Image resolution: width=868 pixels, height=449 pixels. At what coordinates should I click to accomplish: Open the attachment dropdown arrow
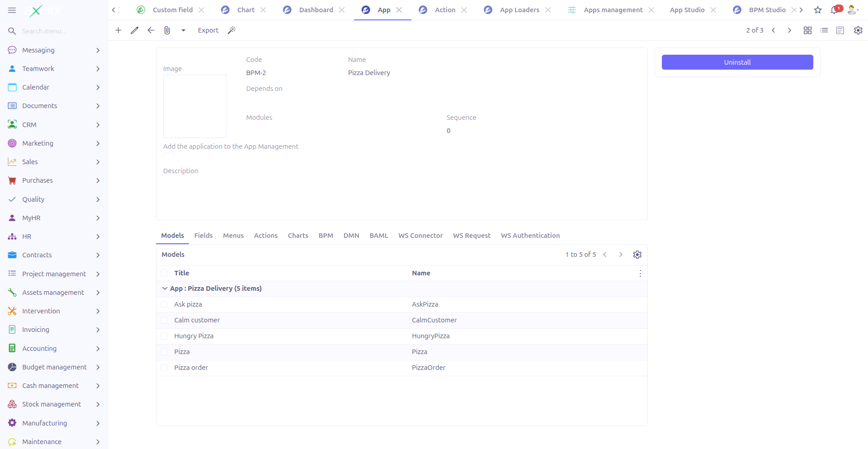coord(183,30)
